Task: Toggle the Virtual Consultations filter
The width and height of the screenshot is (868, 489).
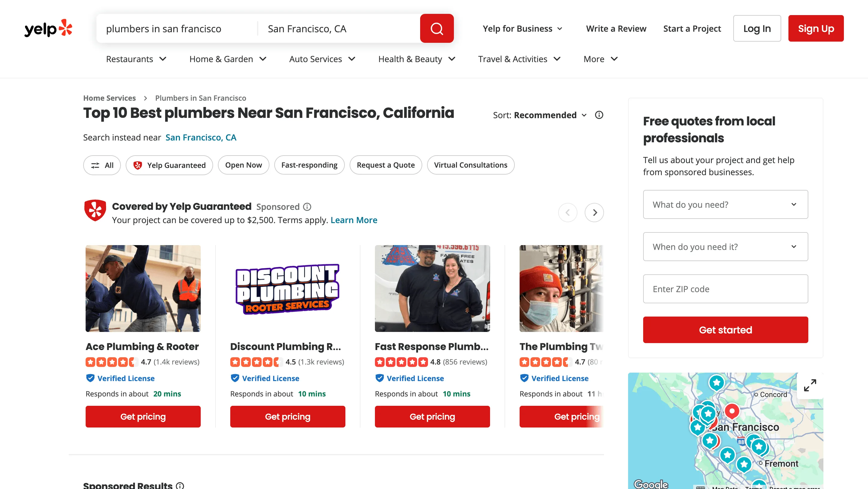Action: click(470, 165)
